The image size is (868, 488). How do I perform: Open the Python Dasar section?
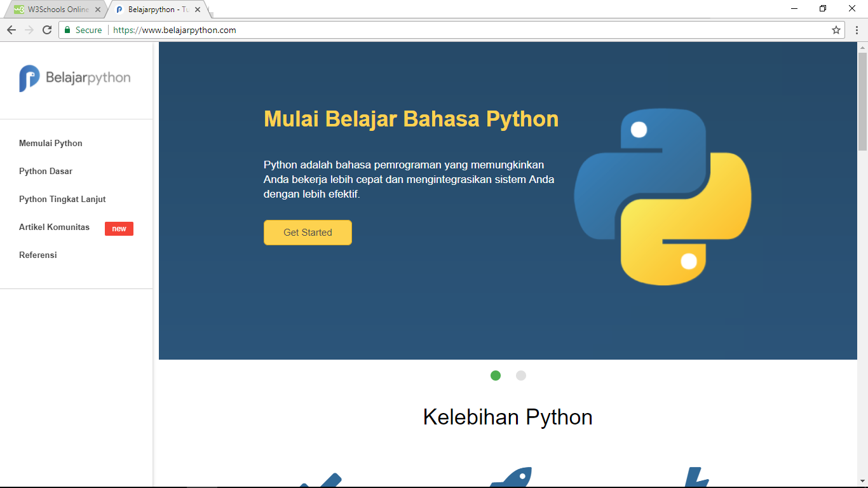[44, 171]
